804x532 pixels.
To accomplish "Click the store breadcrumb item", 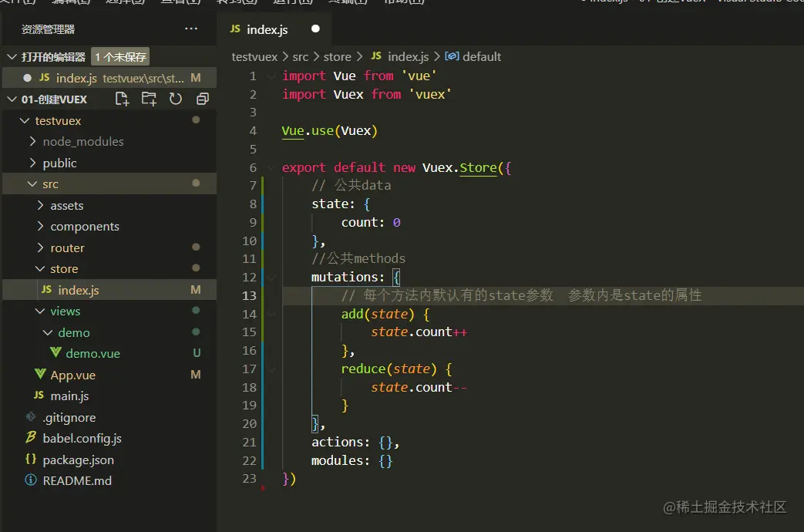I will click(x=337, y=56).
